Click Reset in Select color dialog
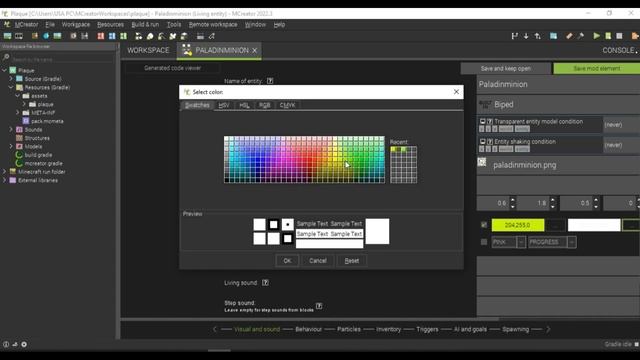640x360 pixels. point(352,261)
